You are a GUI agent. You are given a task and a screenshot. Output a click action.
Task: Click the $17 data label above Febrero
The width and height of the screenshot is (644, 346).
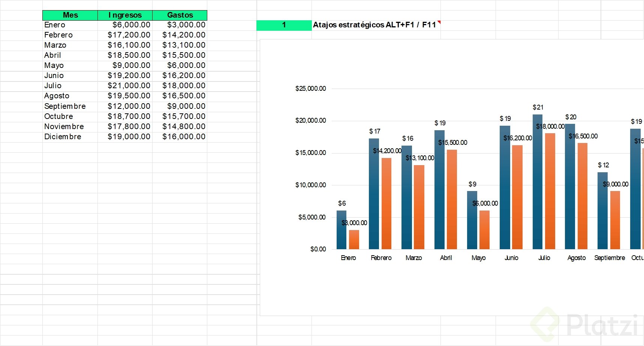point(375,131)
